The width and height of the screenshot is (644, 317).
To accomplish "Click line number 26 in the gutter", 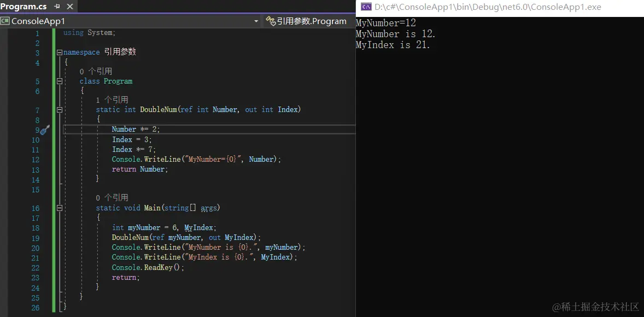I will coord(36,308).
